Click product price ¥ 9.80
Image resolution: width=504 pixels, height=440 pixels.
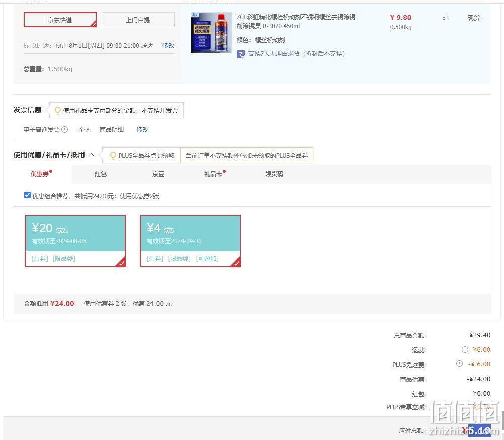point(401,17)
